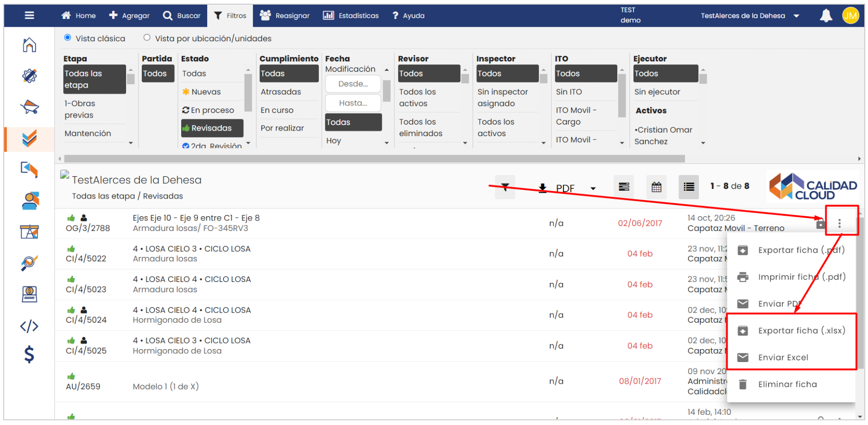Click the Reasignar button

[285, 16]
